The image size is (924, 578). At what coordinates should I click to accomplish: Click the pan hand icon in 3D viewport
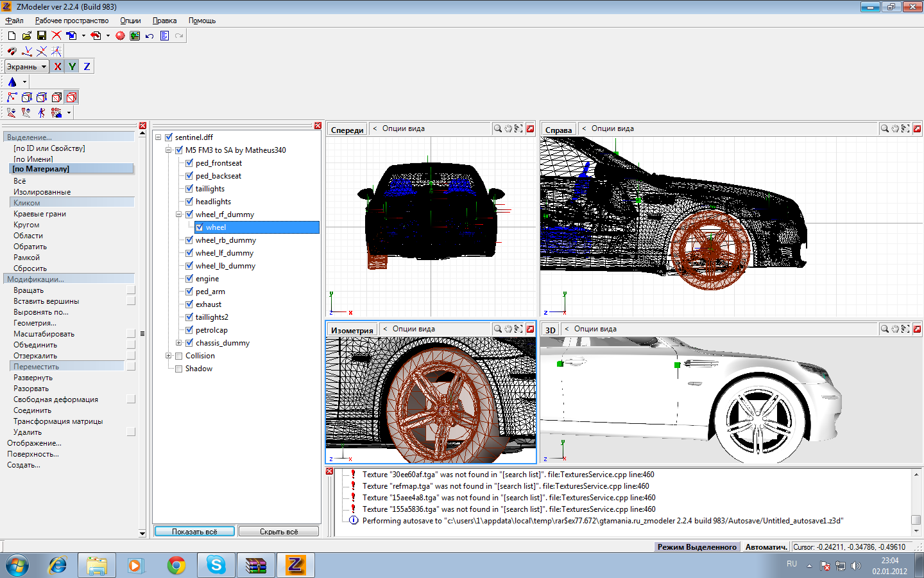895,329
